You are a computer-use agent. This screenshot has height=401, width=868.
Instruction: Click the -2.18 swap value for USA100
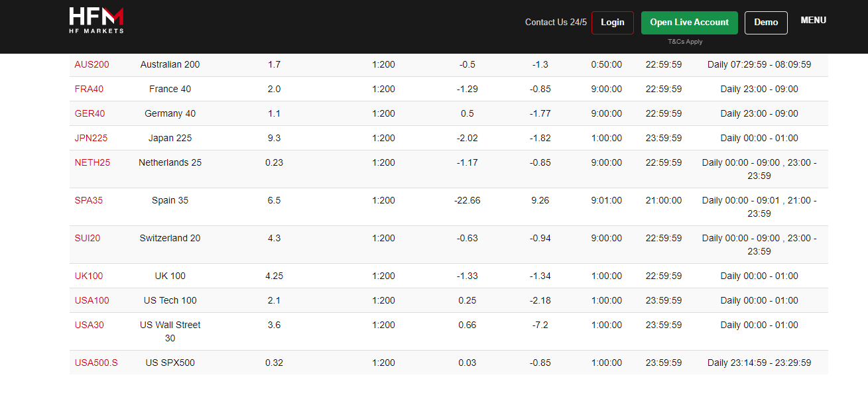(540, 300)
